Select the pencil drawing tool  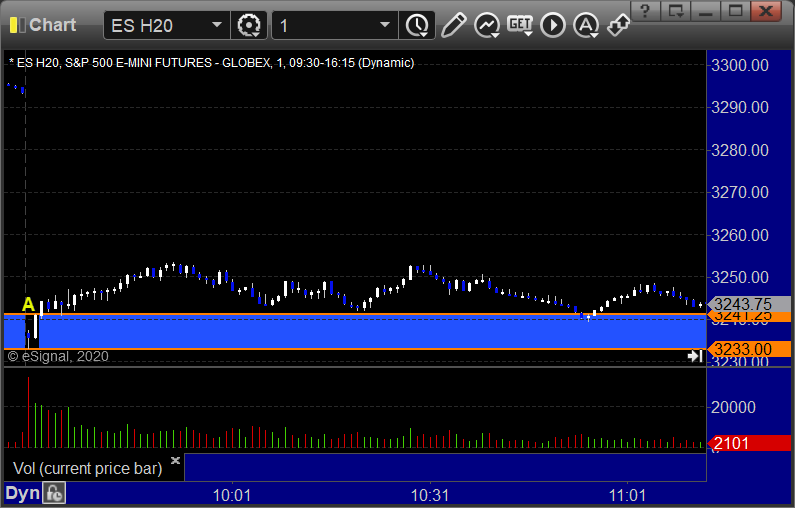pos(453,25)
